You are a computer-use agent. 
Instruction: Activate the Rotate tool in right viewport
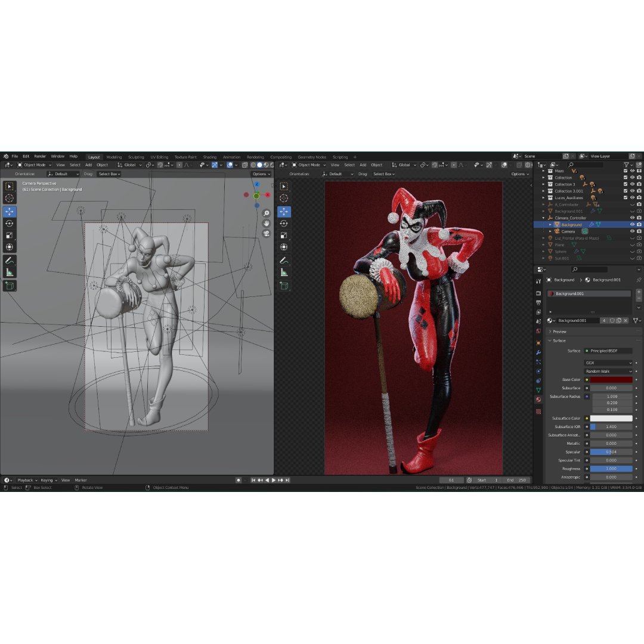[284, 224]
